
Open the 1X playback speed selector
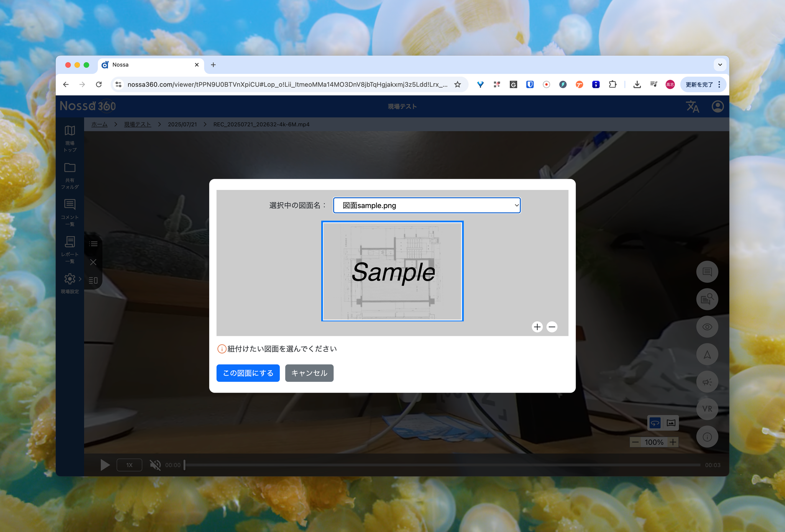(x=129, y=465)
